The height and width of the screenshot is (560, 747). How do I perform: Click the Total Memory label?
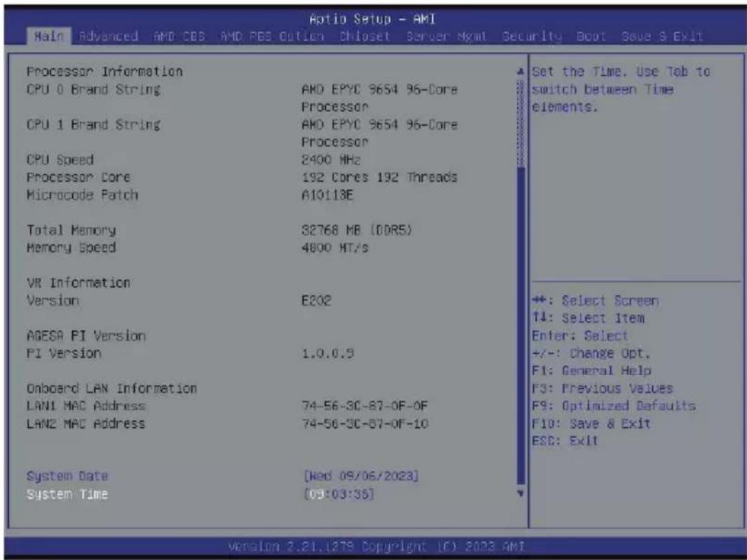(71, 230)
